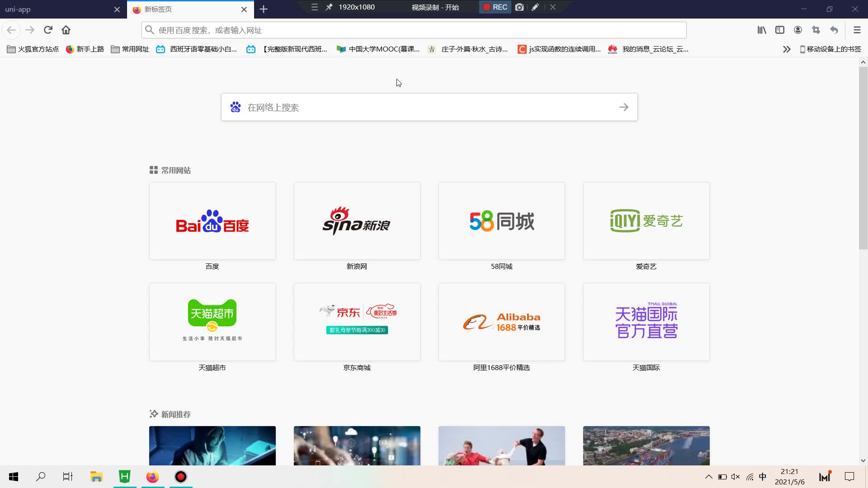868x488 pixels.
Task: Open the iQIYI 爱奇艺 site tile
Action: click(646, 221)
